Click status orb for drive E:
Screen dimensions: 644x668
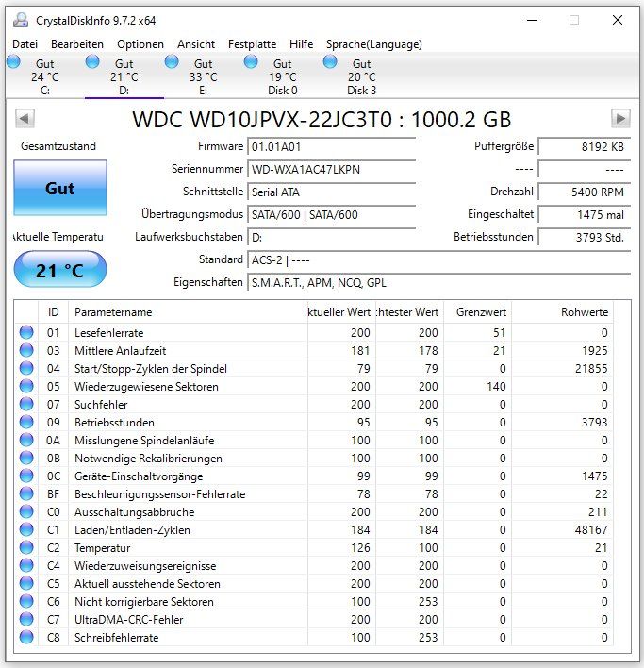(x=172, y=61)
